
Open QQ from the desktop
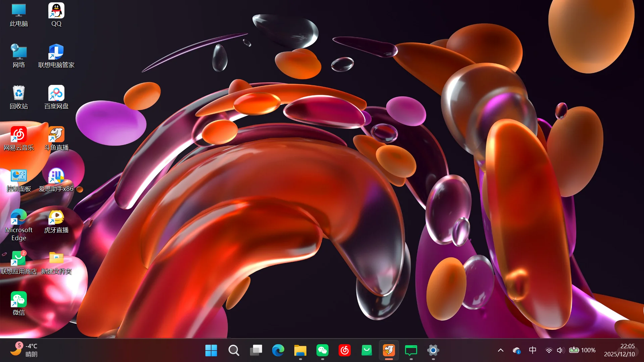pyautogui.click(x=56, y=11)
